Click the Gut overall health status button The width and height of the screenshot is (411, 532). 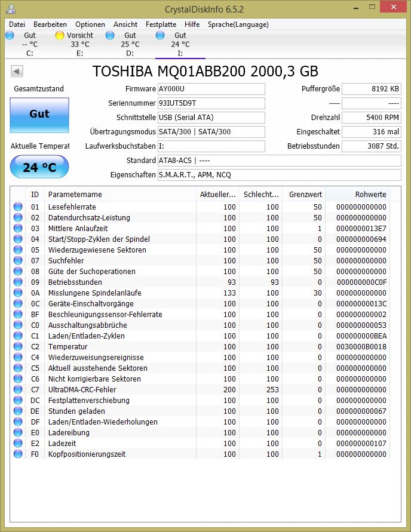pyautogui.click(x=39, y=115)
